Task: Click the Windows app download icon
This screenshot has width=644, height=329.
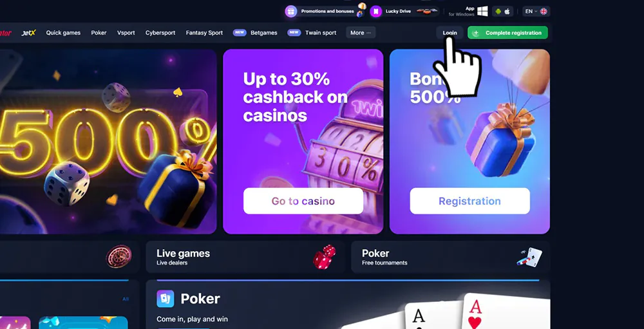Action: click(482, 12)
